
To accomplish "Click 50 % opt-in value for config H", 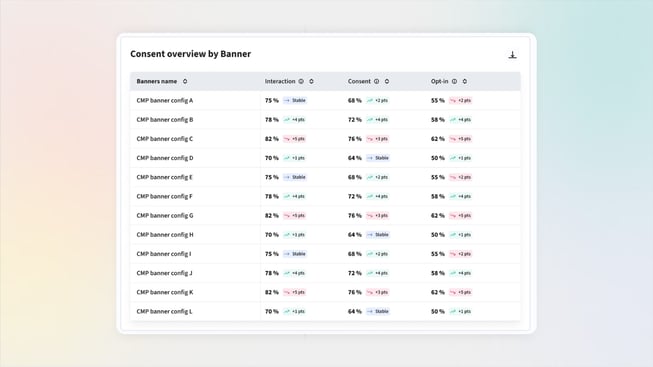I will click(438, 235).
